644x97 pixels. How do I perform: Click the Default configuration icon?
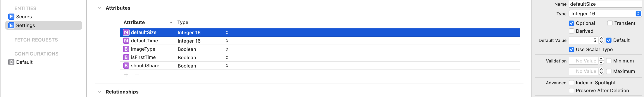11,62
